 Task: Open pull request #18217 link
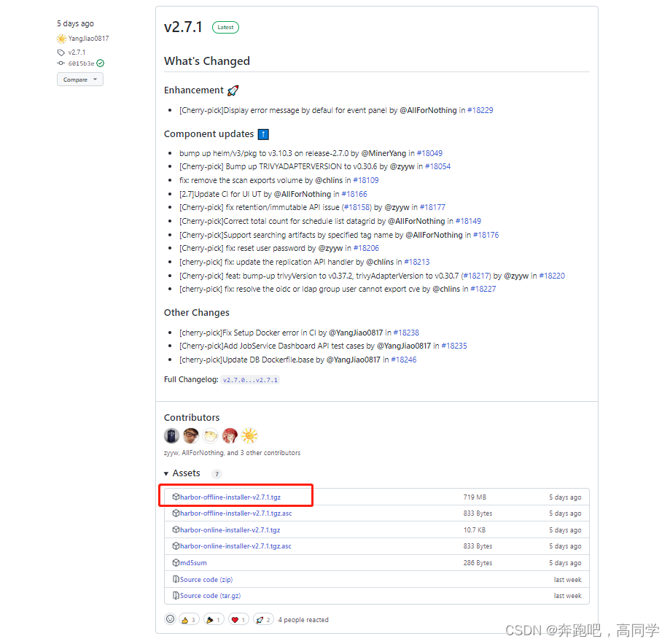point(476,276)
